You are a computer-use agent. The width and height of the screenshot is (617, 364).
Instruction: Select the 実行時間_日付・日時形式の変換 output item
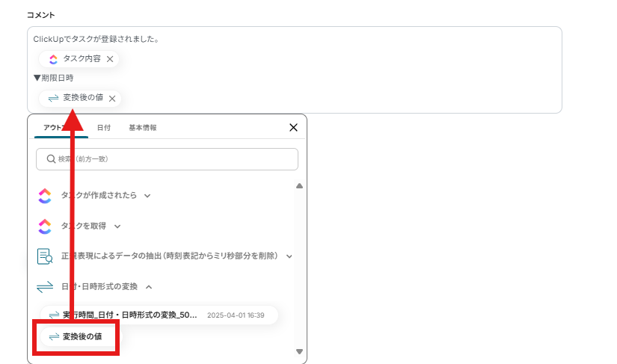[x=159, y=315]
